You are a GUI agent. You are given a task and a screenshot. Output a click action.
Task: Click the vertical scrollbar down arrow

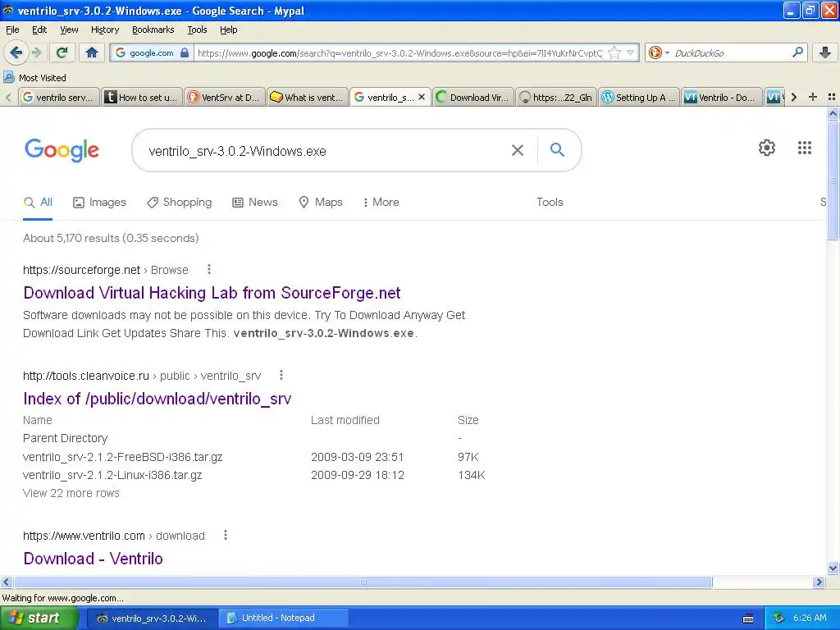click(833, 568)
